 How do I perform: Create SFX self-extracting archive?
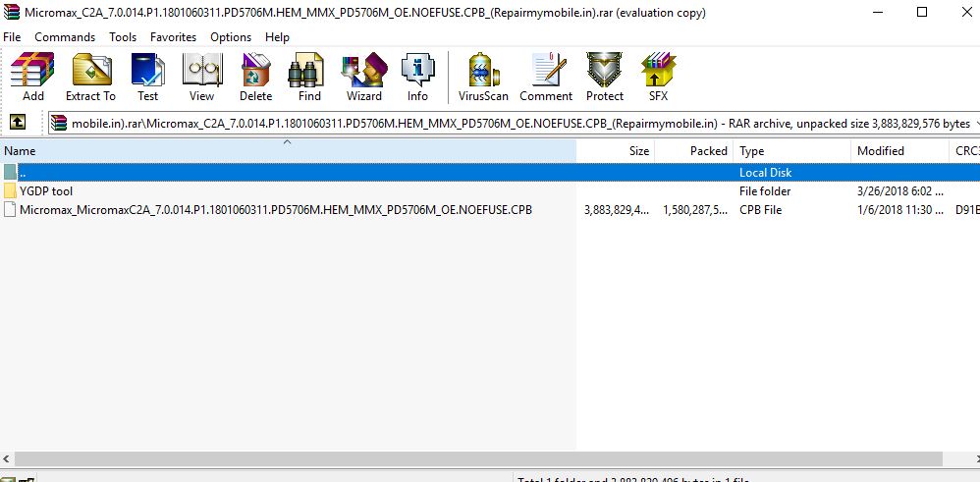coord(658,77)
